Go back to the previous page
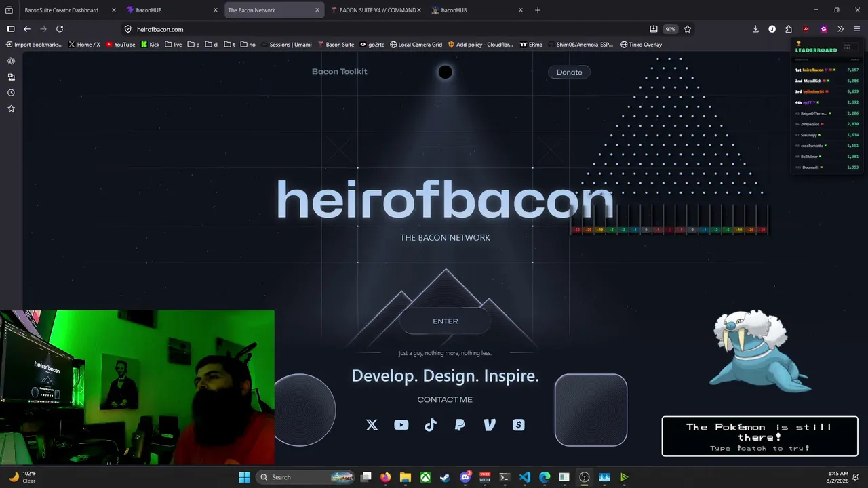 [x=27, y=29]
